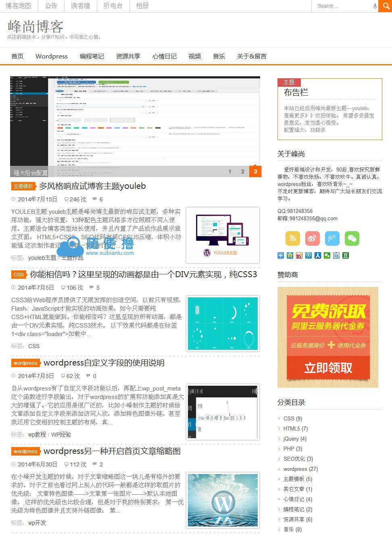Click the teal CSS loader animations thumbnail

223,324
